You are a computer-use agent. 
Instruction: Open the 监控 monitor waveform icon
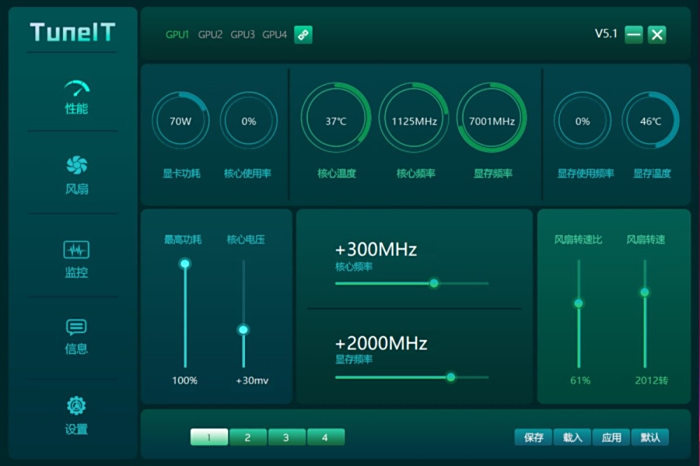click(x=76, y=250)
